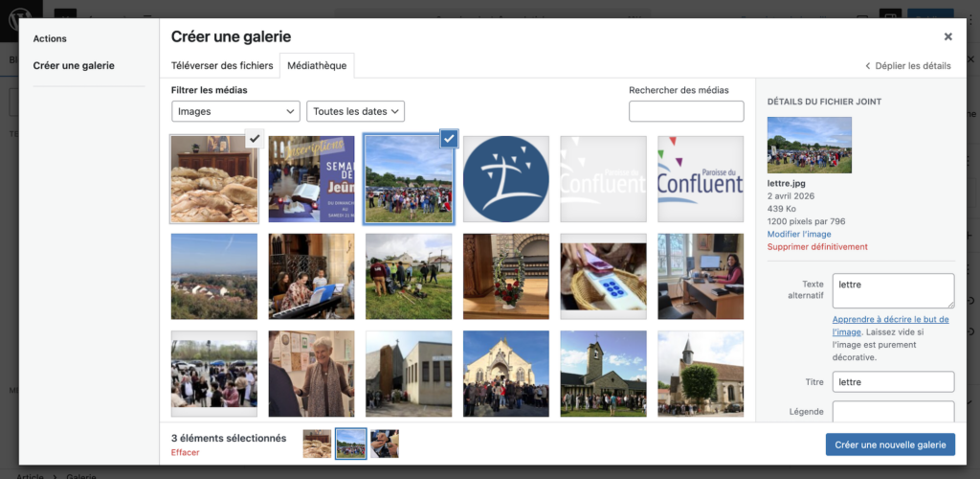Switch to Téléverser des fichiers tab
Image resolution: width=980 pixels, height=479 pixels.
(x=222, y=65)
